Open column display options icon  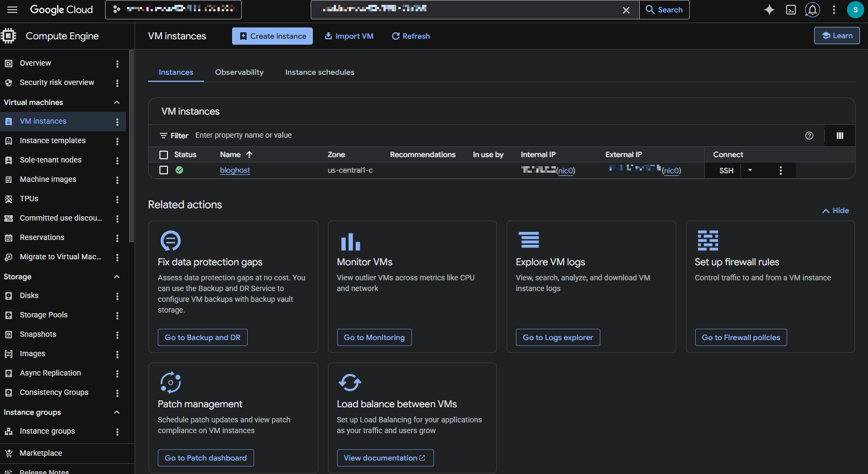click(x=840, y=136)
